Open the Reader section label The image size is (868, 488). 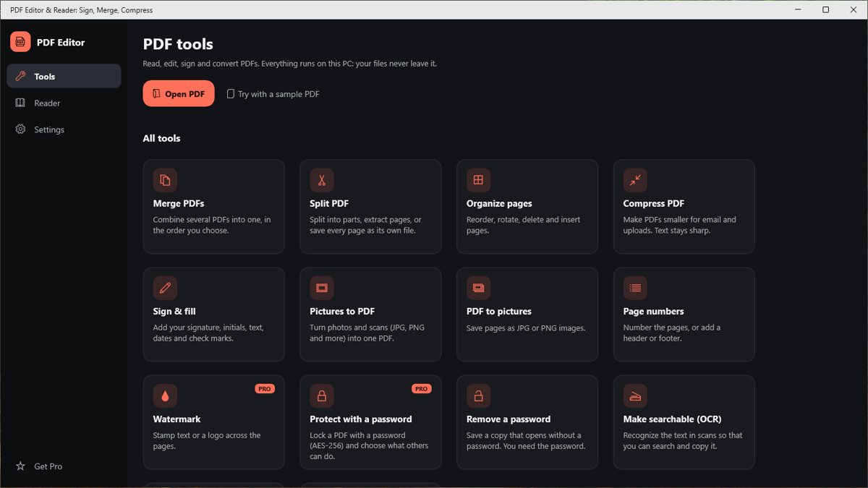(x=47, y=103)
